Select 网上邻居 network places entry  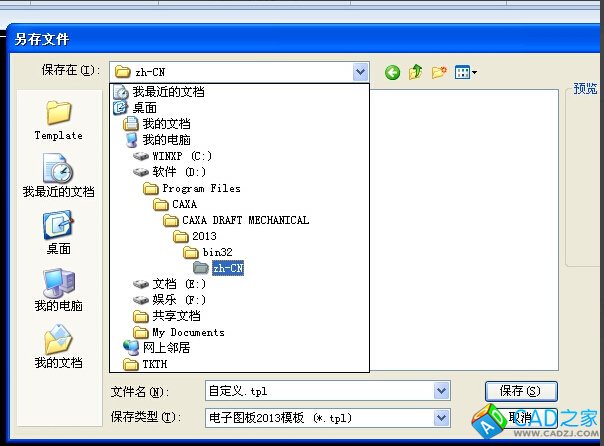165,348
